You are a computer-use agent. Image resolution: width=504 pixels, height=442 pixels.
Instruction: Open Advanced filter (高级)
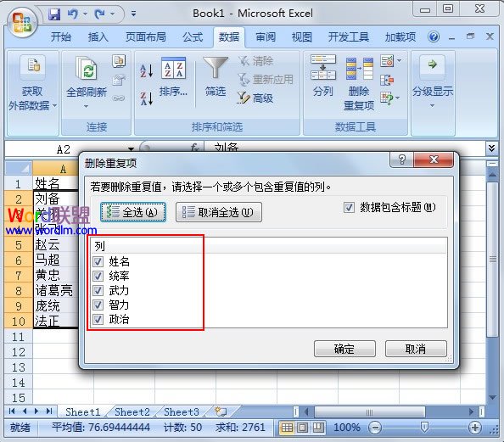[255, 98]
